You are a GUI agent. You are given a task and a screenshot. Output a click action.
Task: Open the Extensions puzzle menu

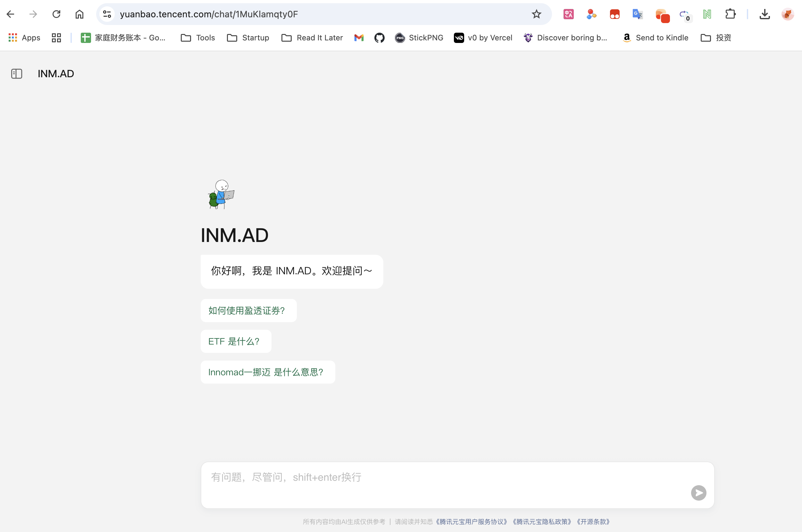pos(731,14)
